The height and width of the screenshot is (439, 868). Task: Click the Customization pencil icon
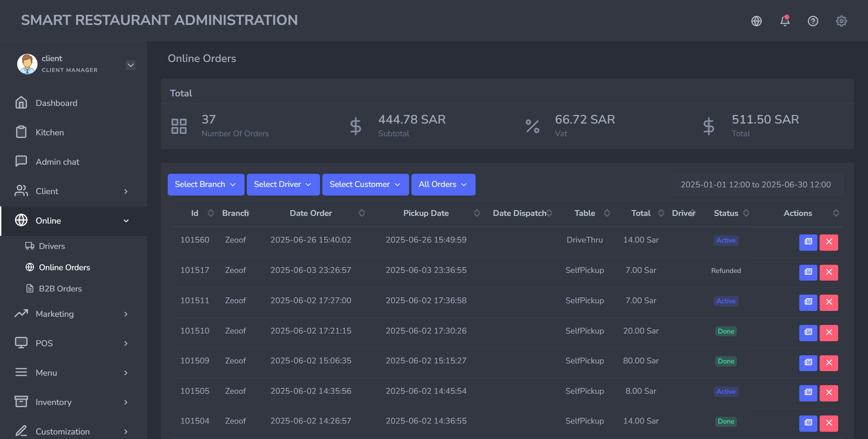[x=21, y=431]
